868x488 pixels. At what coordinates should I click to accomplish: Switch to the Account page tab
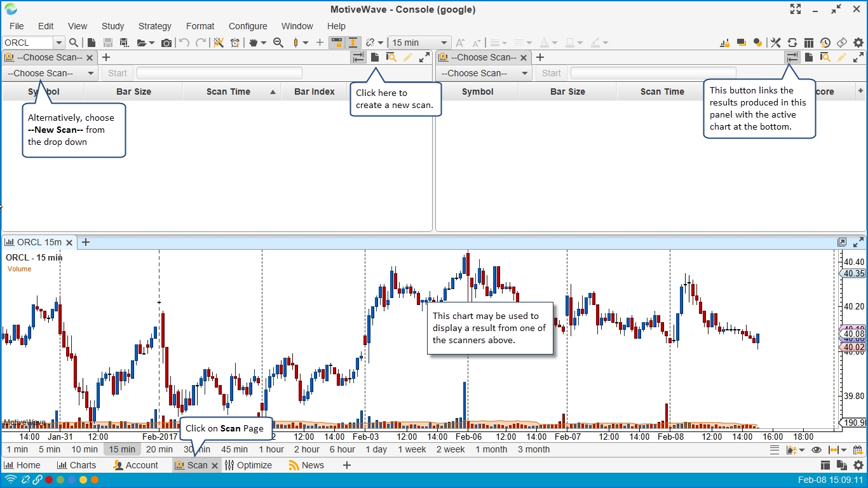[x=135, y=465]
